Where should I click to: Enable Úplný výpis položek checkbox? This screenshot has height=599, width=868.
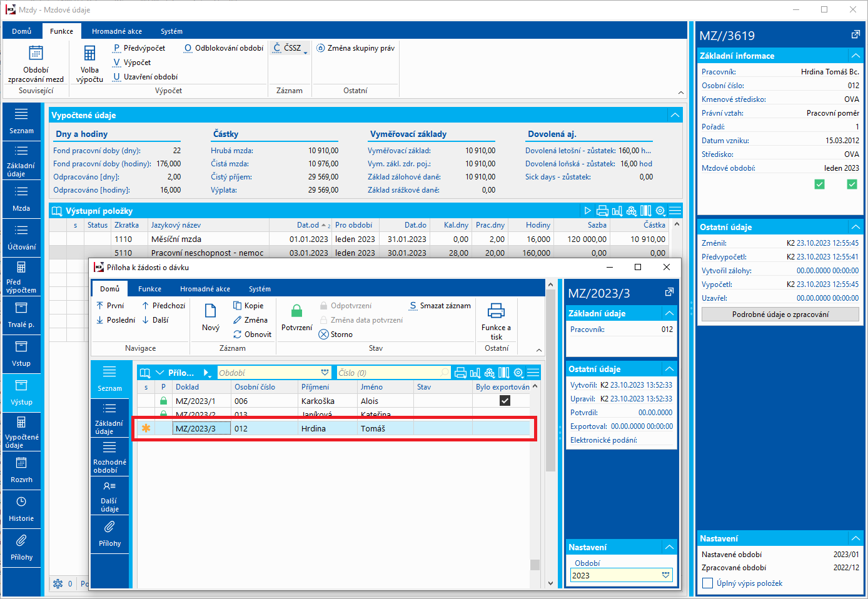pyautogui.click(x=708, y=583)
